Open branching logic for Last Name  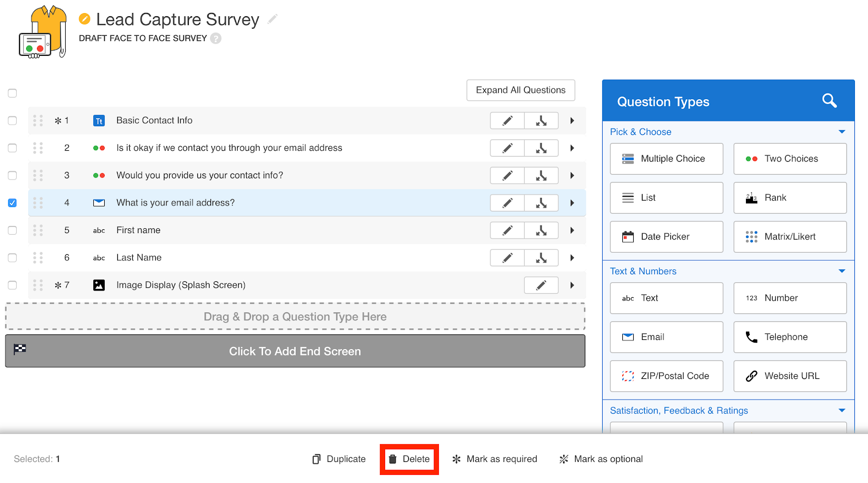click(541, 258)
